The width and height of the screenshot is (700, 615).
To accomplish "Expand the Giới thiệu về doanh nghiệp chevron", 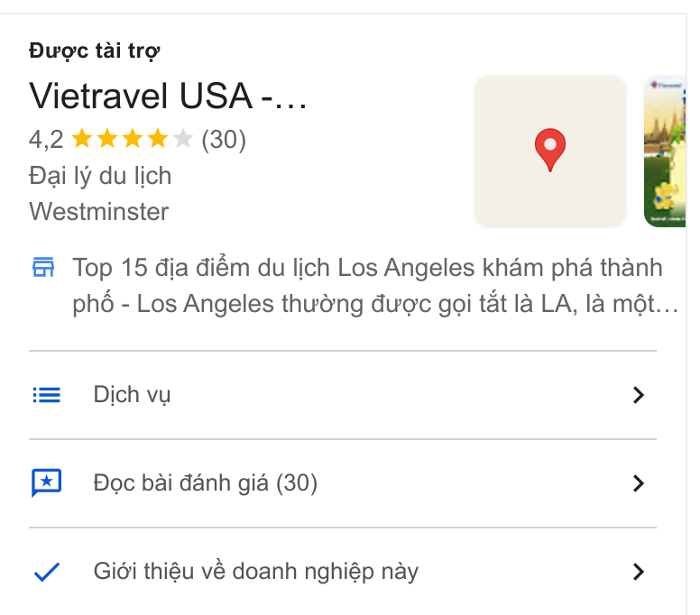I will click(639, 572).
